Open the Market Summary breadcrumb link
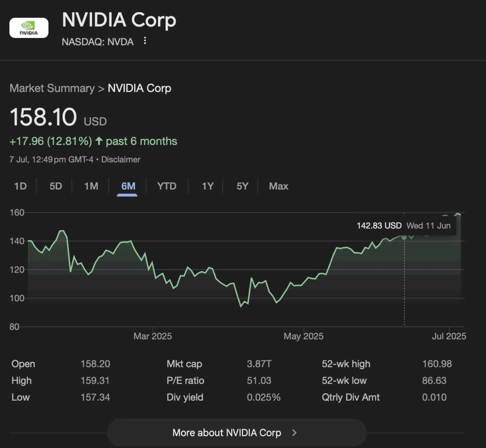Viewport: 486px width, 448px height. (52, 88)
